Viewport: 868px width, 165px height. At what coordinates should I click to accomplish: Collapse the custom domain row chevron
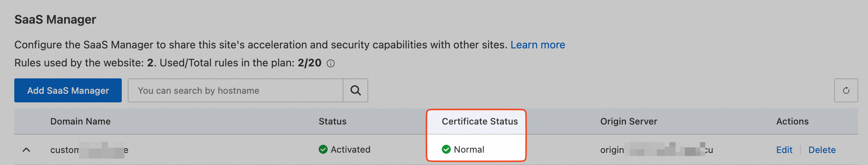point(26,150)
